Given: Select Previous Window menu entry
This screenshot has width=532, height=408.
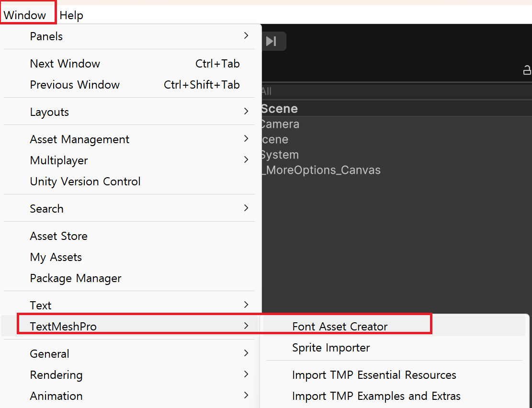Looking at the screenshot, I should [129, 84].
